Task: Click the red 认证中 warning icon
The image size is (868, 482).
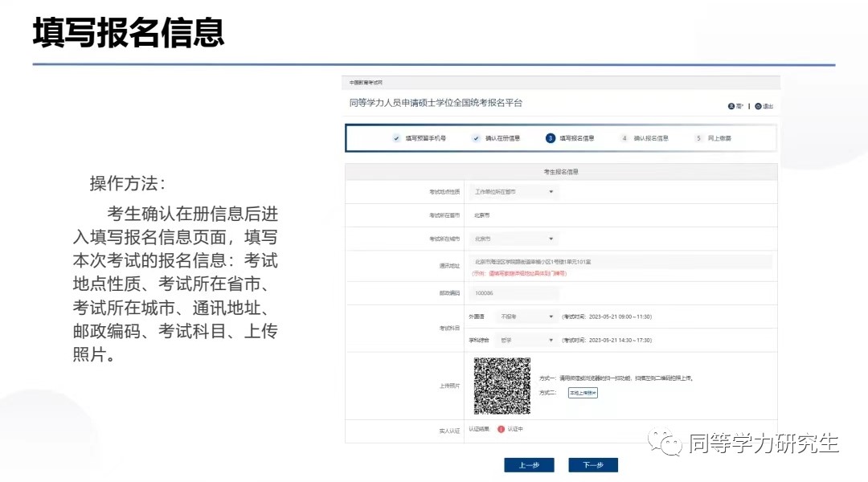Action: tap(501, 430)
